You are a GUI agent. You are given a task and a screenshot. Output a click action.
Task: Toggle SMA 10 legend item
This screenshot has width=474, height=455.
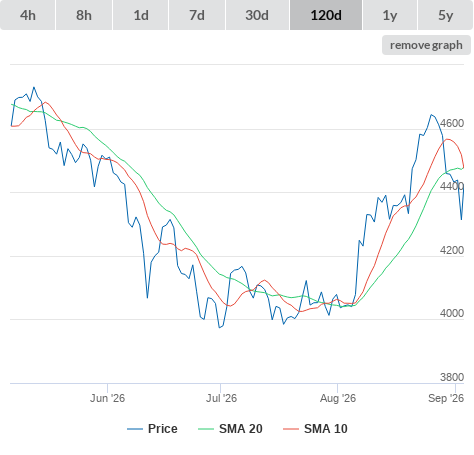click(315, 429)
